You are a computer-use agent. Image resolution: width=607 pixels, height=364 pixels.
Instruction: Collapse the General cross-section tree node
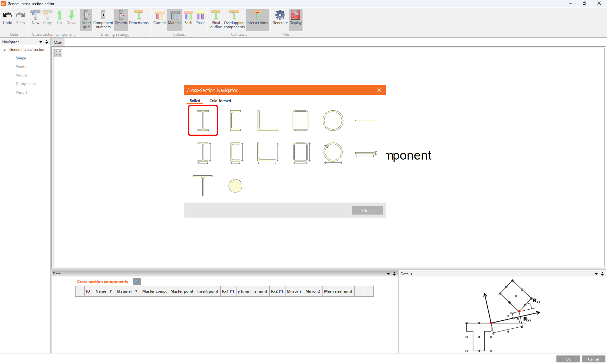click(5, 50)
